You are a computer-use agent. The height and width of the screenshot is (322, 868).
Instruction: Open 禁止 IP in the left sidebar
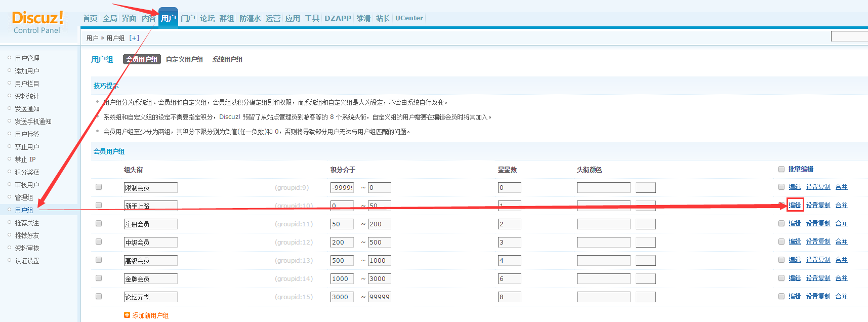[25, 159]
